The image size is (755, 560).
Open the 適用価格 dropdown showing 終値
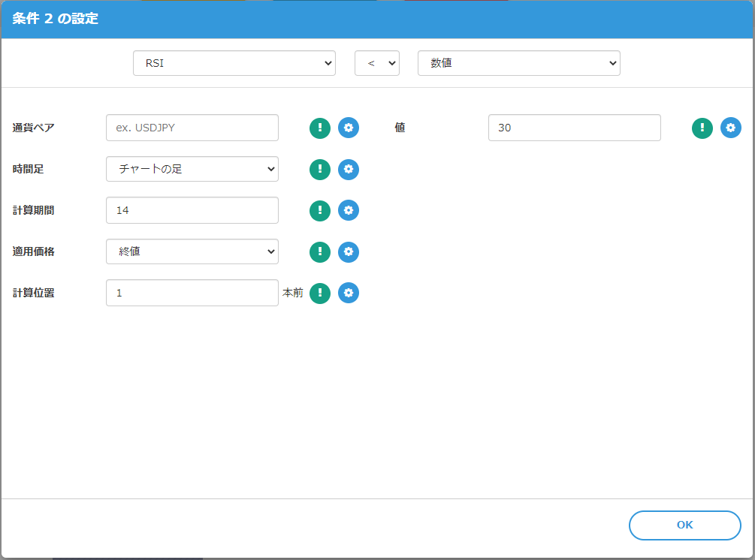[x=192, y=251]
